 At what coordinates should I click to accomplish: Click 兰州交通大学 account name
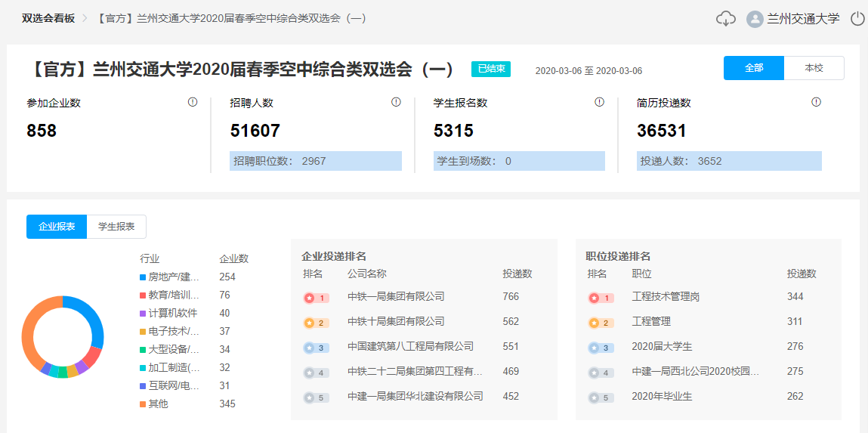tap(803, 19)
